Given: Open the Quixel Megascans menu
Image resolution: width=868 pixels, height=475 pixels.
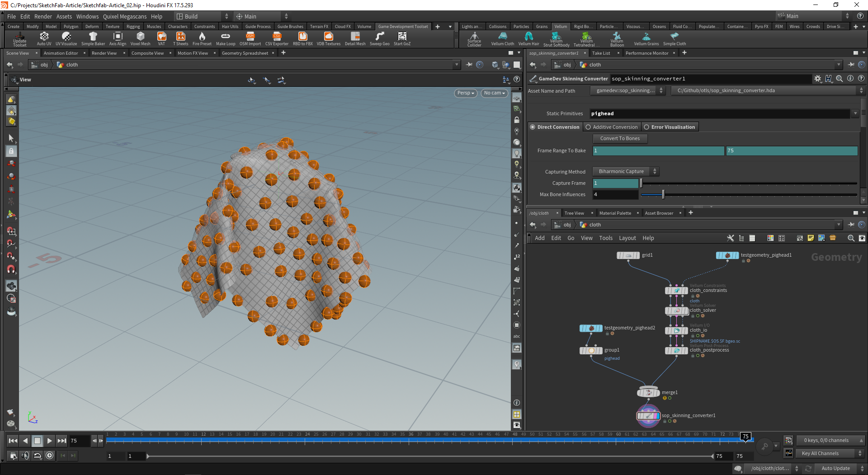Looking at the screenshot, I should (x=124, y=16).
